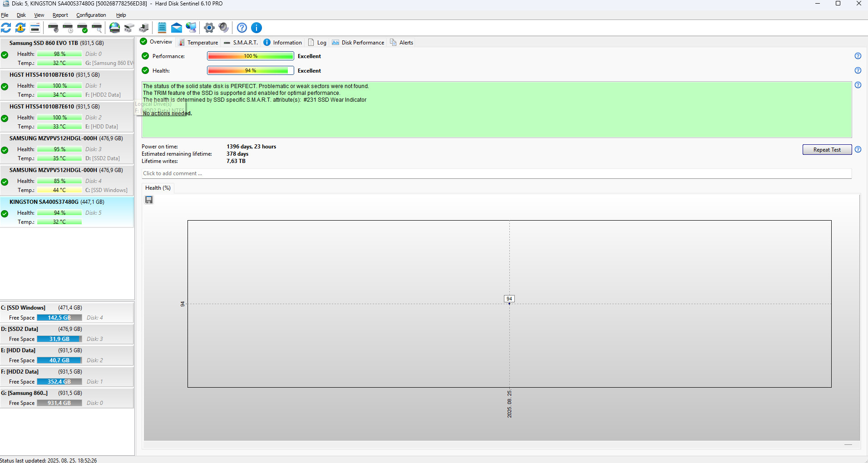Select HGST disk labeled Disk: 2
Screen dimensions: 868x463
(x=67, y=117)
